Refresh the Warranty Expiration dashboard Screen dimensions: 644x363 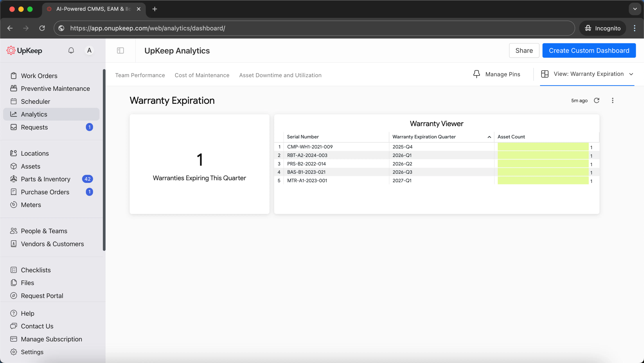coord(596,100)
